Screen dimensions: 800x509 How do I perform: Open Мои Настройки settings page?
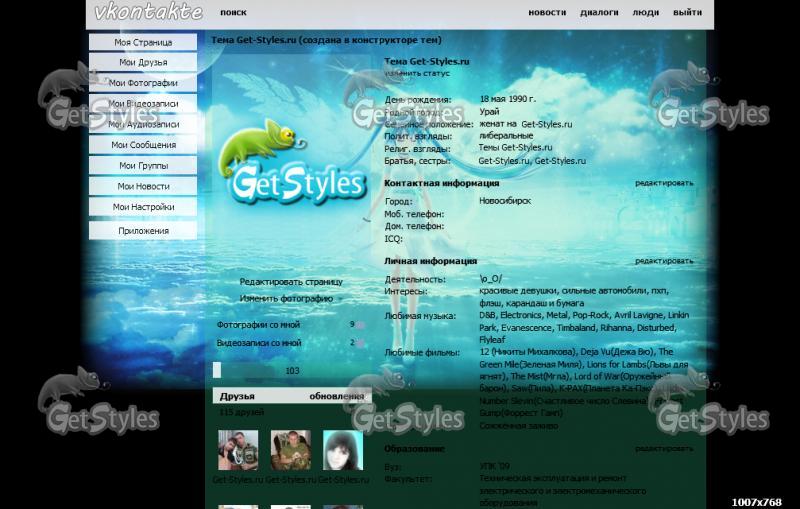pyautogui.click(x=143, y=207)
